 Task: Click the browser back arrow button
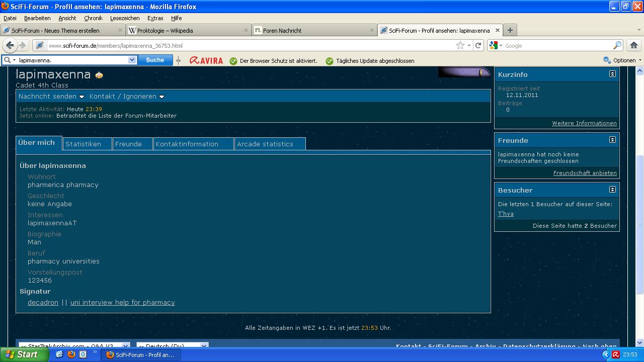click(x=10, y=45)
